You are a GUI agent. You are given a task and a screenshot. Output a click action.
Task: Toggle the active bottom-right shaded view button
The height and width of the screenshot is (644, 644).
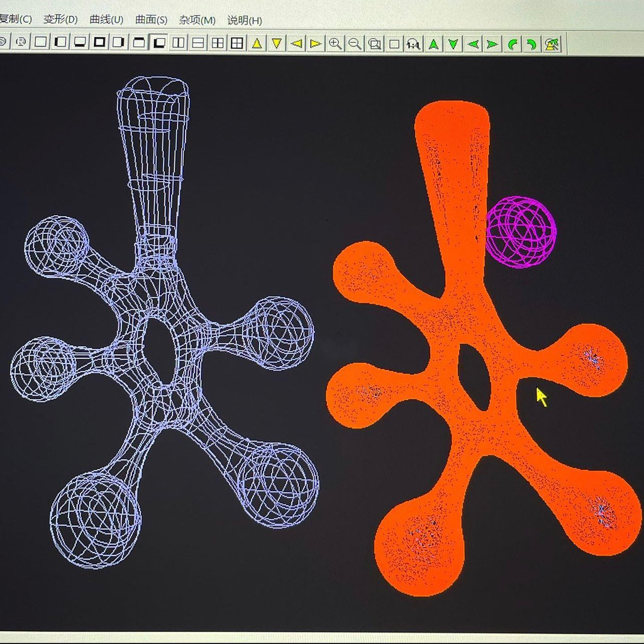159,43
